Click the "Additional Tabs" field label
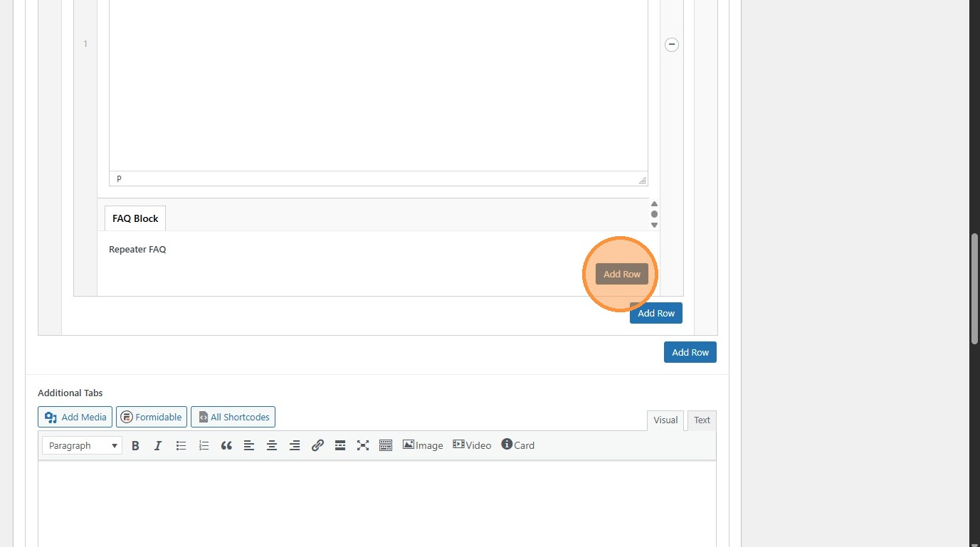980x547 pixels. (70, 393)
